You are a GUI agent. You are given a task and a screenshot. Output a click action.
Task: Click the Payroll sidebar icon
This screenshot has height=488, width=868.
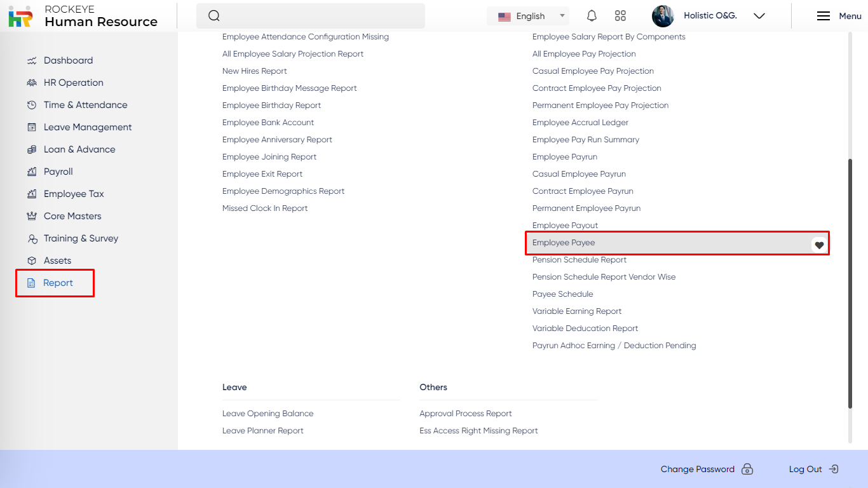(x=32, y=172)
